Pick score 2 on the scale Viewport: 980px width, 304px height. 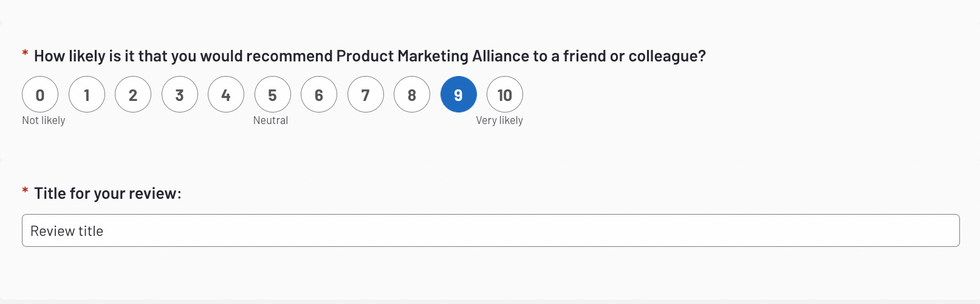(133, 94)
